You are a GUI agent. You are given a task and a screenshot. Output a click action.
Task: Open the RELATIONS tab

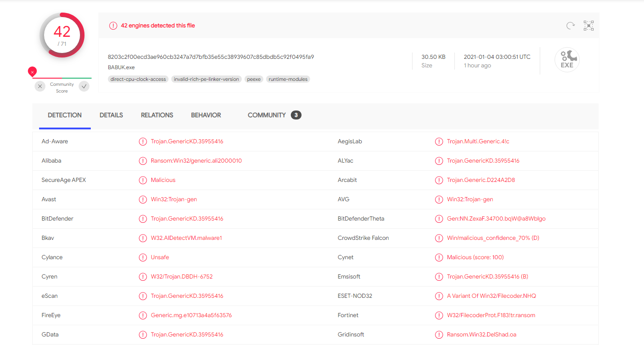[157, 115]
